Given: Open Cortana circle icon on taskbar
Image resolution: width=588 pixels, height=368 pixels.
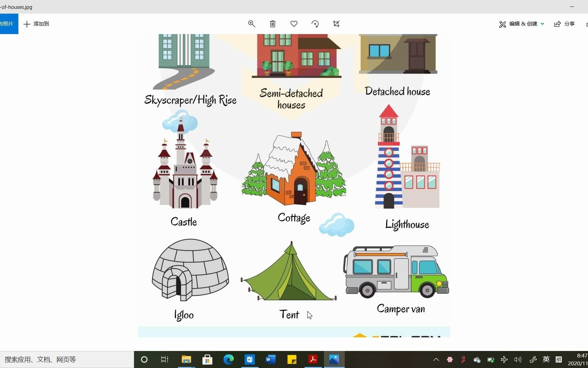Looking at the screenshot, I should [144, 359].
